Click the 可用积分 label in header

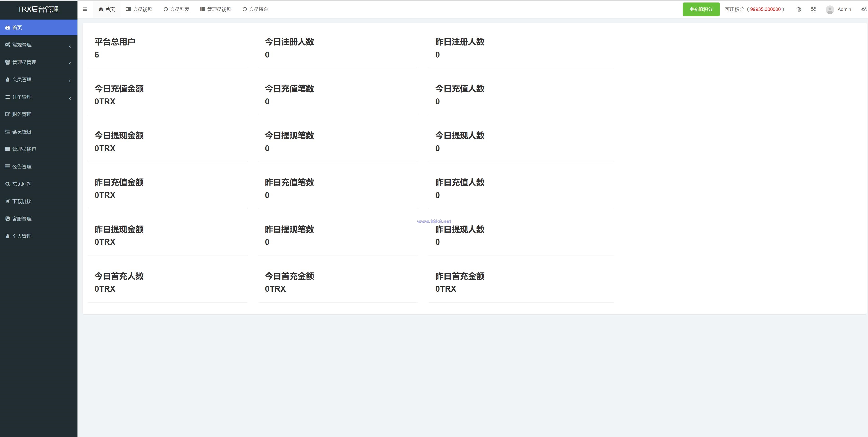coord(735,10)
